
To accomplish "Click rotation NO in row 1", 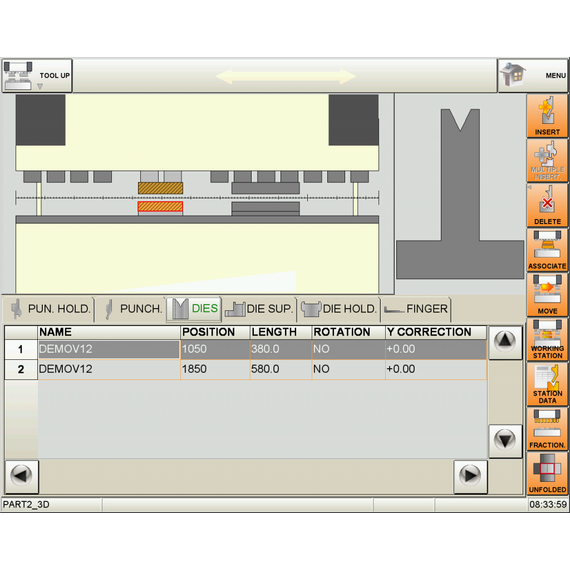I will coord(349,349).
